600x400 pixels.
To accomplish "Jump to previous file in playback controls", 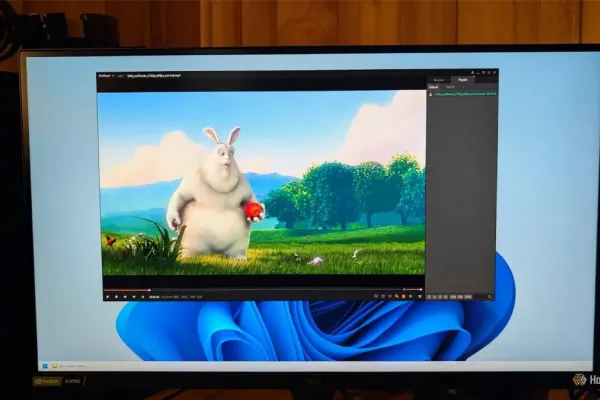I will pyautogui.click(x=125, y=297).
